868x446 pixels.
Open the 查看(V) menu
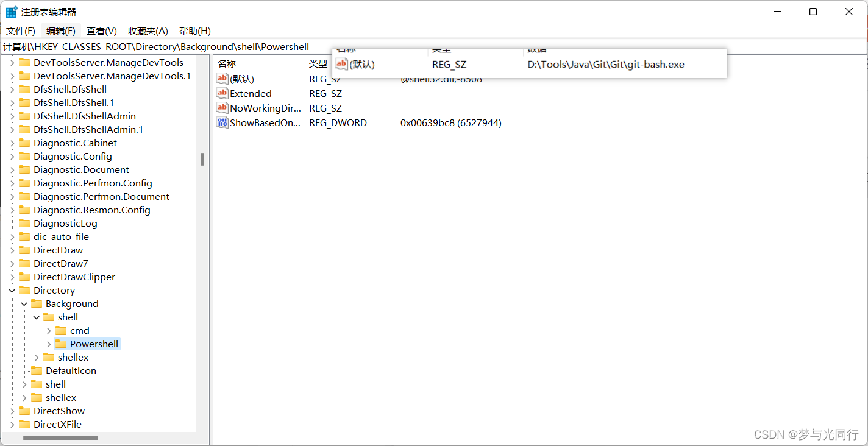(x=101, y=31)
